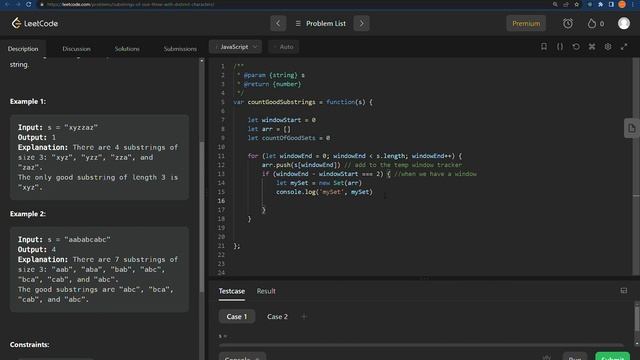Bookmark this page with the star
Image resolution: width=640 pixels, height=360 pixels.
576,4
